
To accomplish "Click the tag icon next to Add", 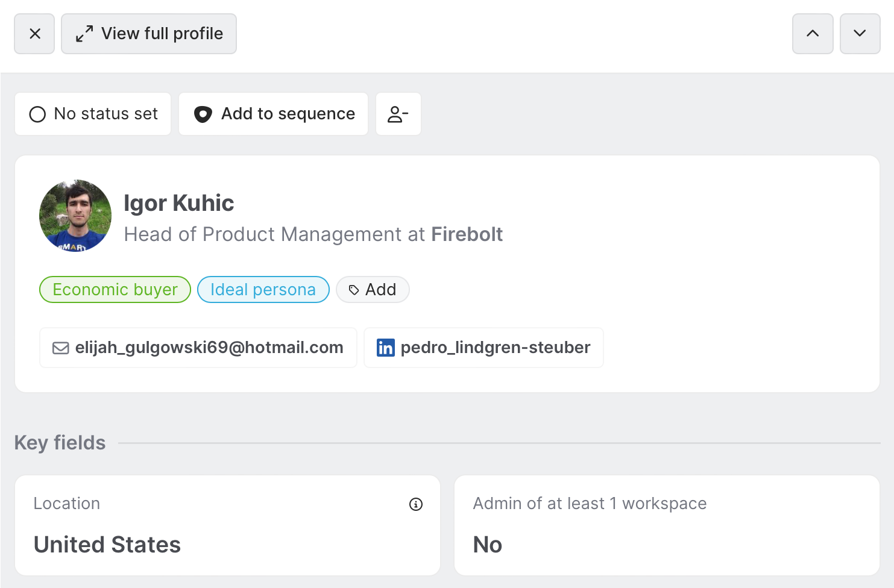I will [354, 290].
